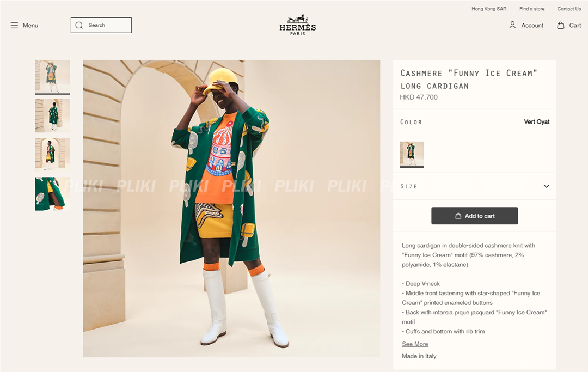Click the magnifying glass search icon
Screen dimensions: 588x372
coord(79,25)
